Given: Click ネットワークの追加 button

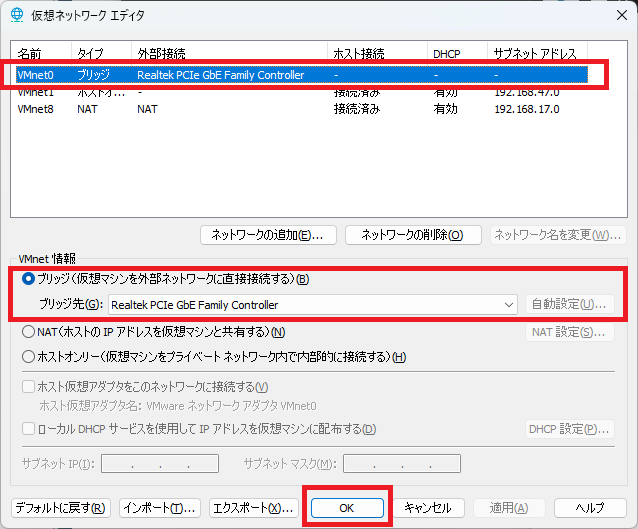Looking at the screenshot, I should point(268,235).
